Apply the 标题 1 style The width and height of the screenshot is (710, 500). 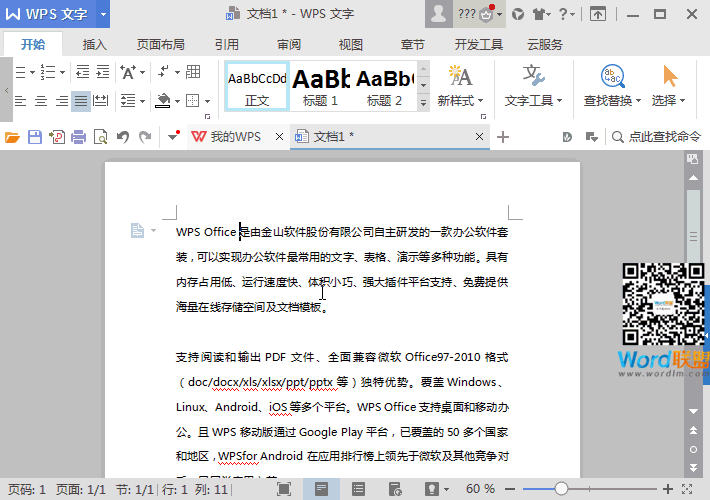(321, 86)
